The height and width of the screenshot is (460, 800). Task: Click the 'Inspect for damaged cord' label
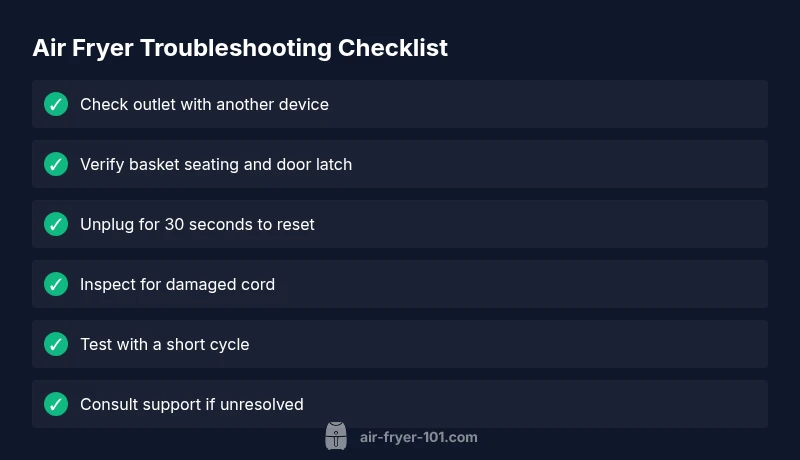177,284
